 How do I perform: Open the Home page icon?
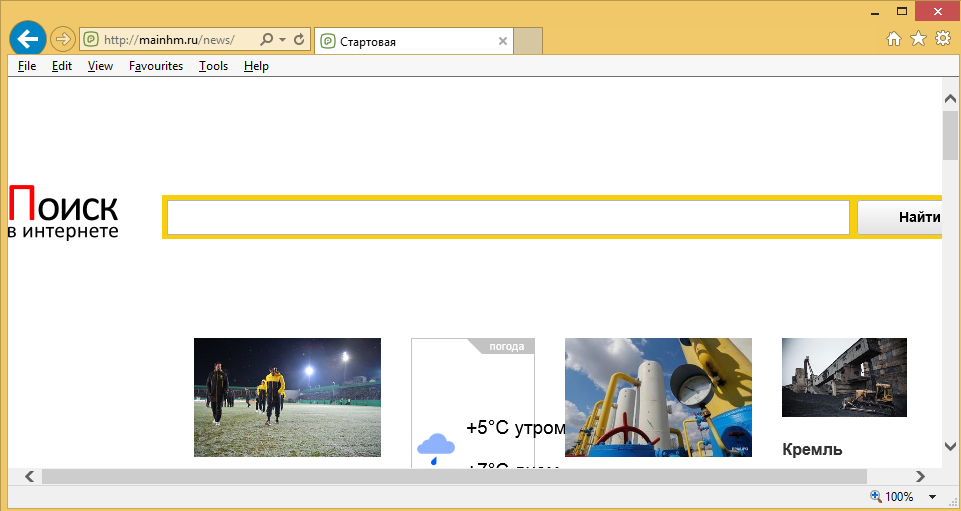tap(895, 39)
